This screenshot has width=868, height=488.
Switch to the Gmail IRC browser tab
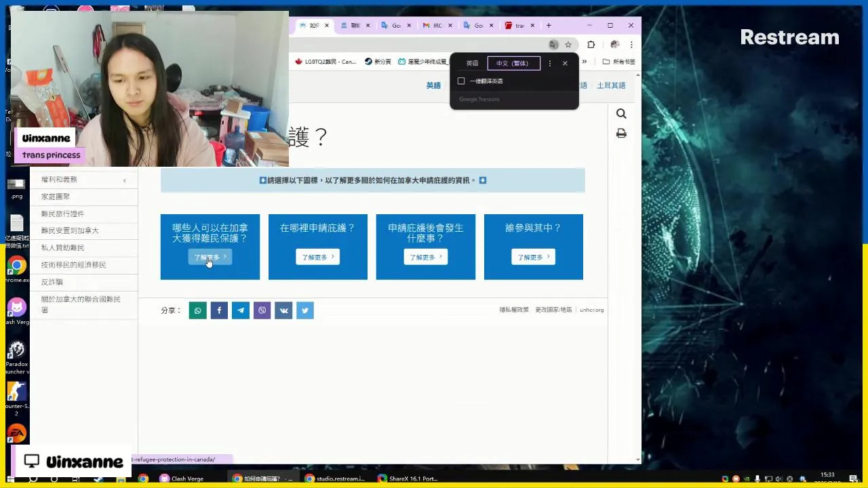[x=437, y=26]
